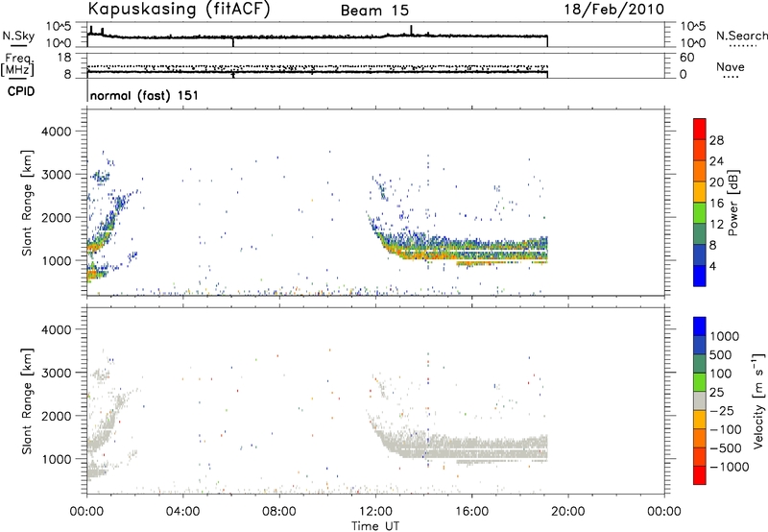Click the "20:00" time tick label
The height and width of the screenshot is (532, 768).
(x=568, y=512)
